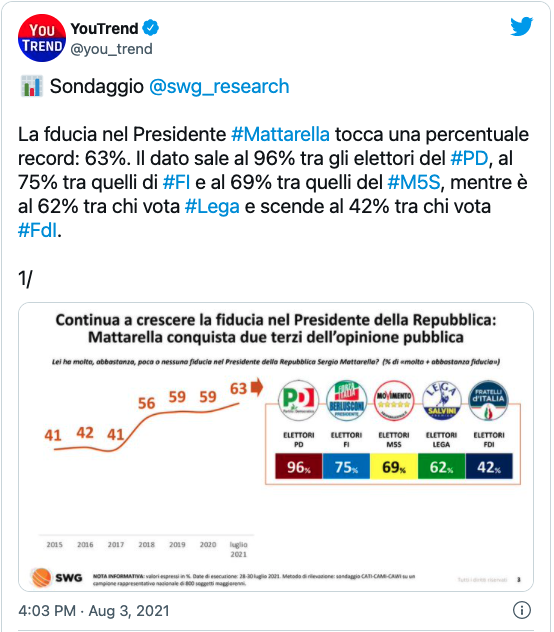Click the blue verified badge
The image size is (554, 632).
coord(151,28)
